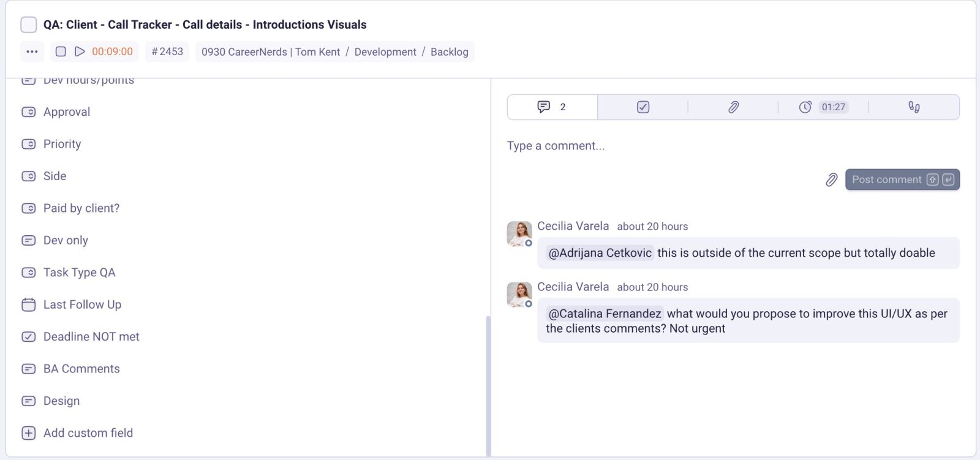Open the activity footprints tab

[914, 107]
